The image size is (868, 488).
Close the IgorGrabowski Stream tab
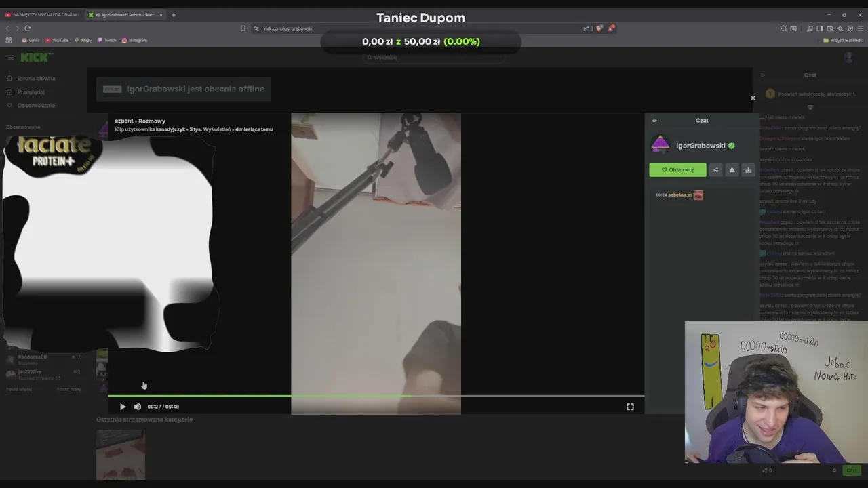161,15
